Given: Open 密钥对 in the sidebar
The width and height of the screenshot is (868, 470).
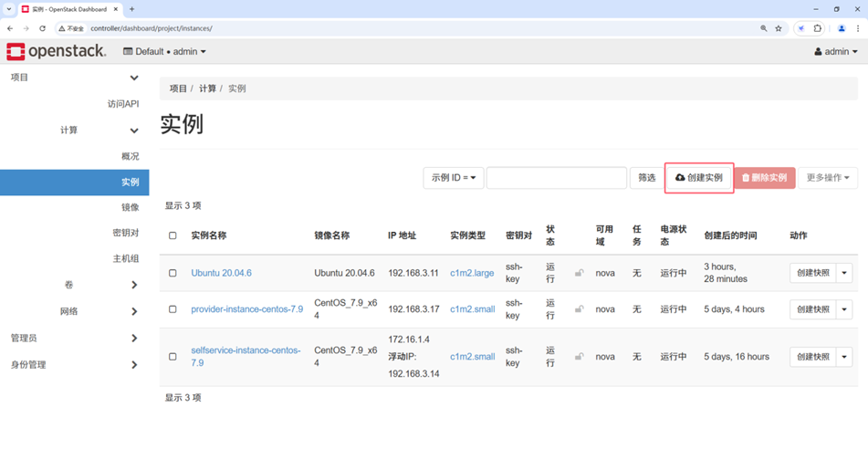Looking at the screenshot, I should [x=126, y=233].
